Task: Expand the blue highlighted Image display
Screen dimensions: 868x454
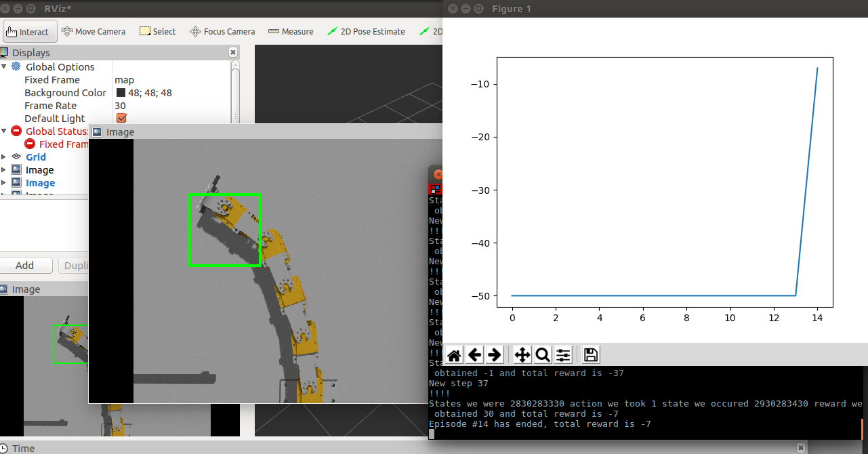Action: [x=4, y=182]
